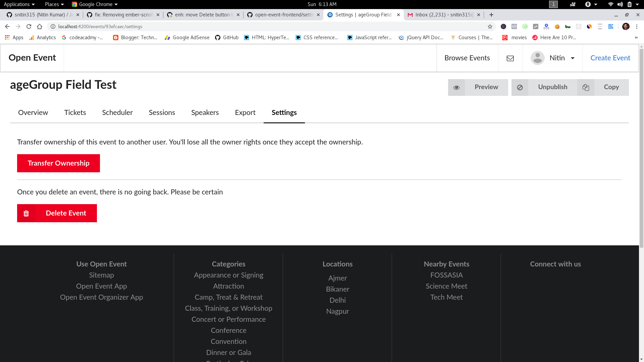The image size is (644, 362).
Task: Click the browser home icon
Action: click(40, 26)
